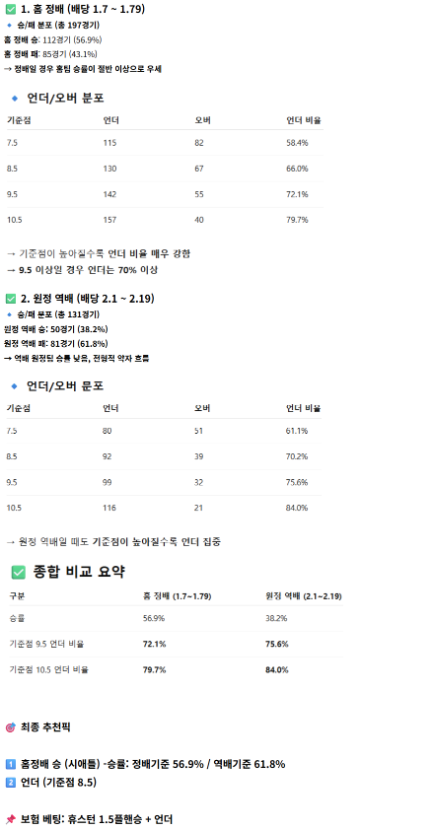Click the 홈 정배 (1.7~1.79) column header

[x=177, y=596]
